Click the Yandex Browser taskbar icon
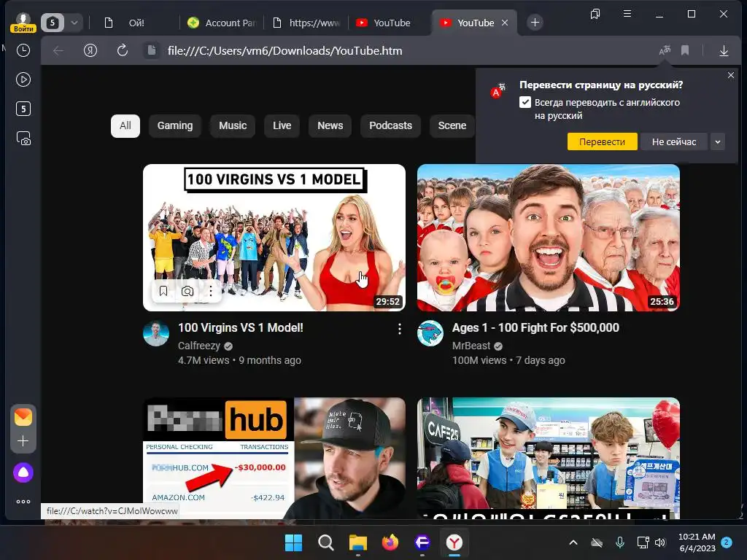The image size is (747, 560). (x=454, y=542)
